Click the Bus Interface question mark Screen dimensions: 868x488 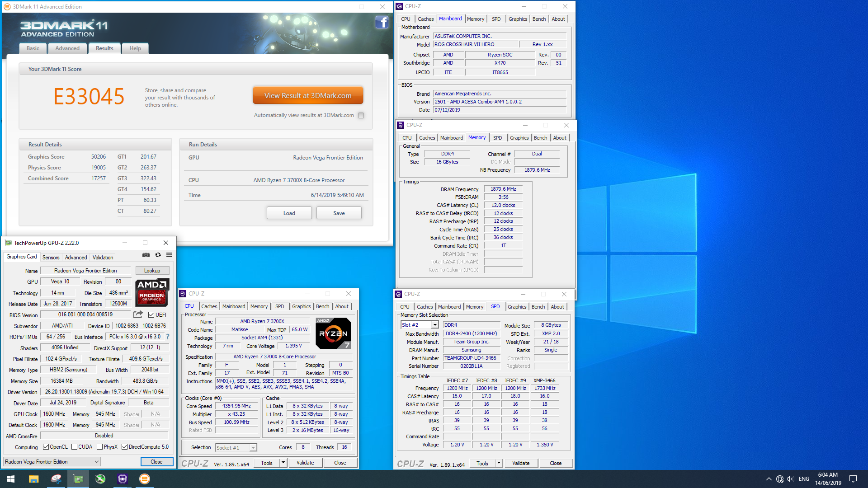point(168,337)
